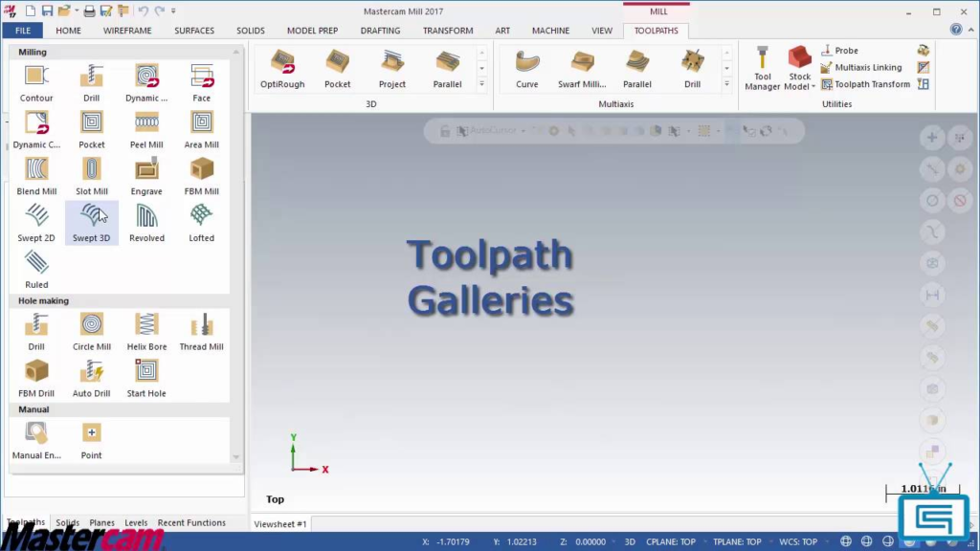
Task: Open the OptiRough 3D toolpath
Action: [282, 69]
